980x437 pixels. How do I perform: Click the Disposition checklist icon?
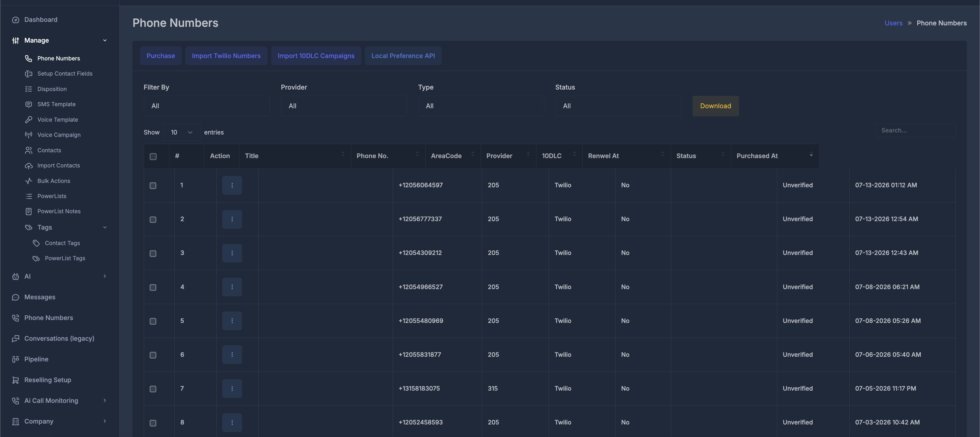[29, 89]
